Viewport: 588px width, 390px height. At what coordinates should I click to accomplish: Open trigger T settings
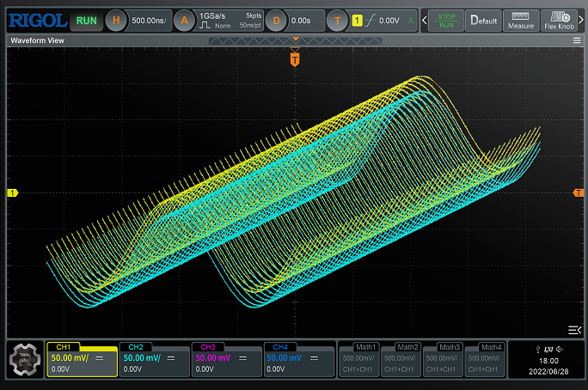(x=337, y=20)
